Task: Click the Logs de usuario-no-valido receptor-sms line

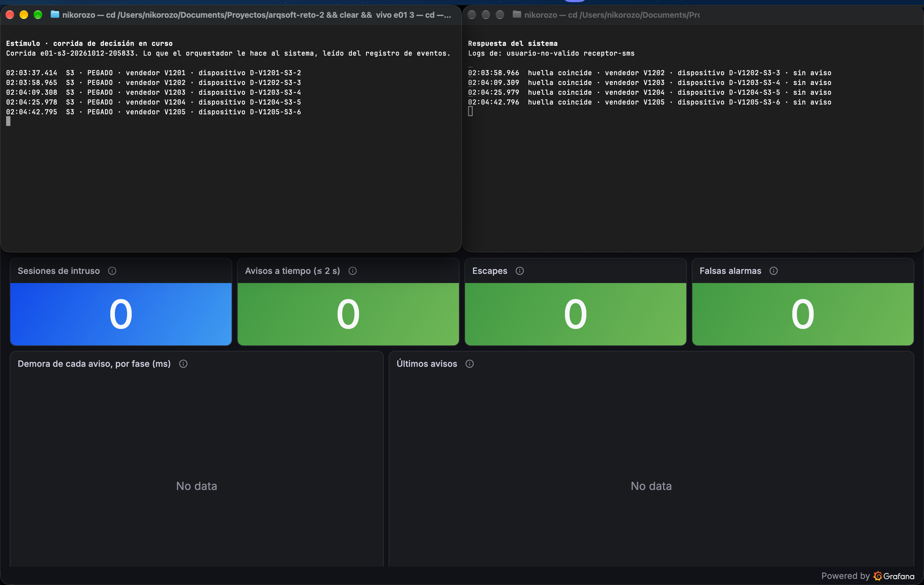Action: click(x=551, y=53)
